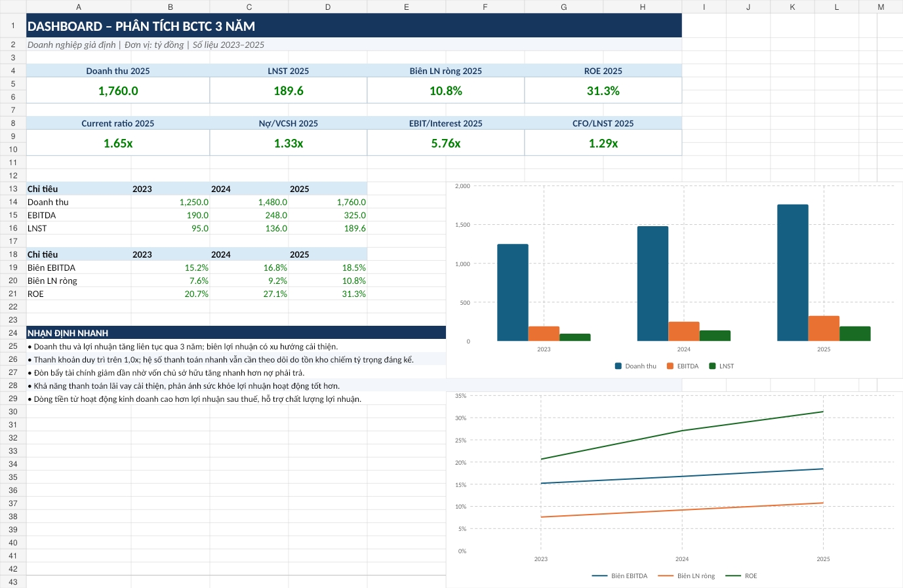Select the 2023 Doanh thu bar
The image size is (903, 588).
[x=513, y=292]
